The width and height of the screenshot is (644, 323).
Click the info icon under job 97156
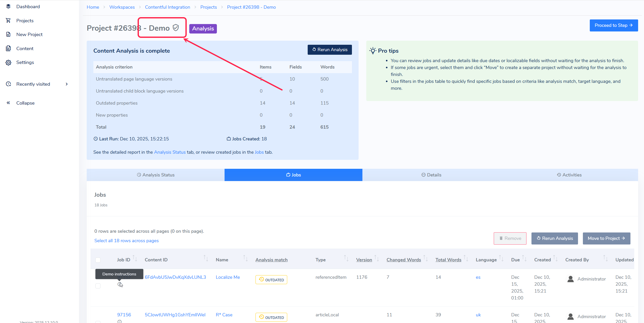tap(119, 321)
